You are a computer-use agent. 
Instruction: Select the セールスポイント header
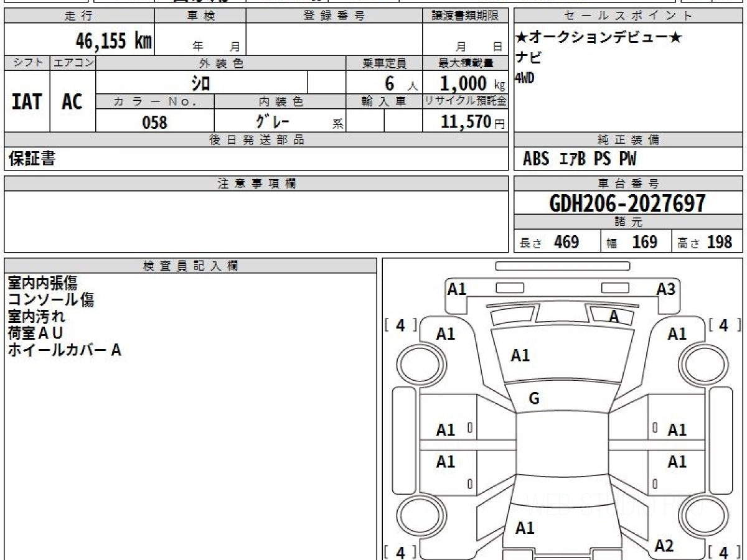(629, 16)
